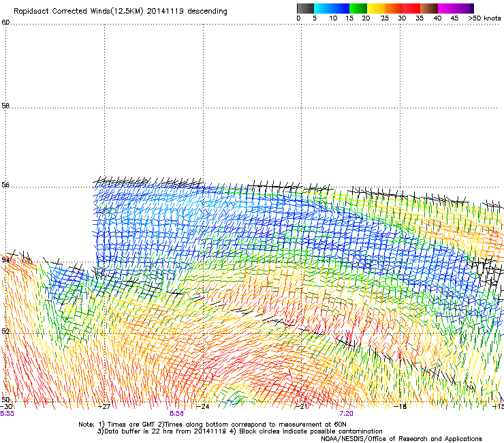
Task: Click the '20' legend scale label
Action: (366, 18)
